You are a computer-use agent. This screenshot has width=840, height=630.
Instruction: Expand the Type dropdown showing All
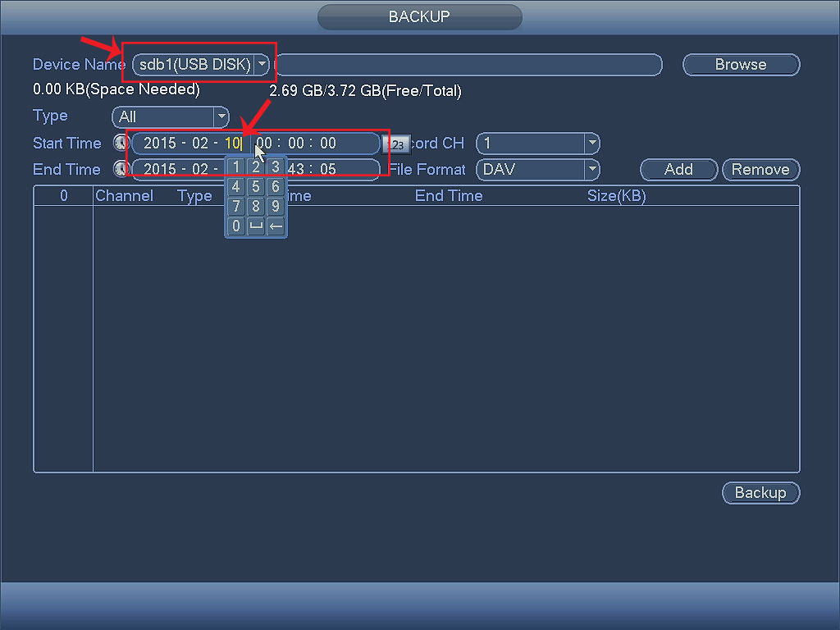coord(171,116)
